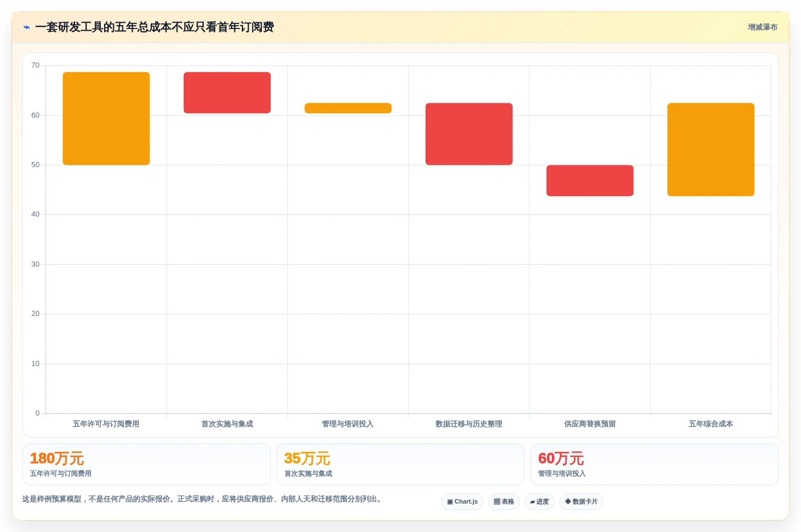This screenshot has height=532, width=801.
Task: Select the Chart.js chip
Action: [x=463, y=501]
